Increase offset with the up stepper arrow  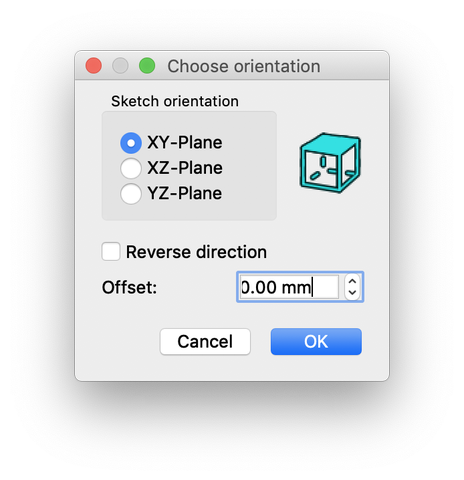352,281
